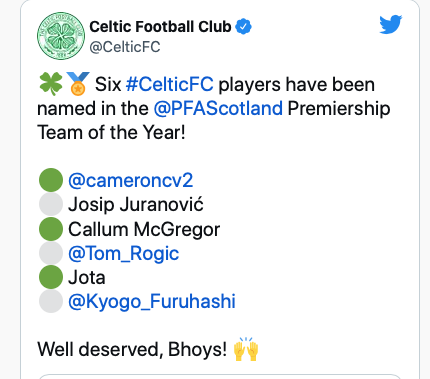The height and width of the screenshot is (379, 430).
Task: Open the @PFAScotland mention link
Action: (x=218, y=108)
